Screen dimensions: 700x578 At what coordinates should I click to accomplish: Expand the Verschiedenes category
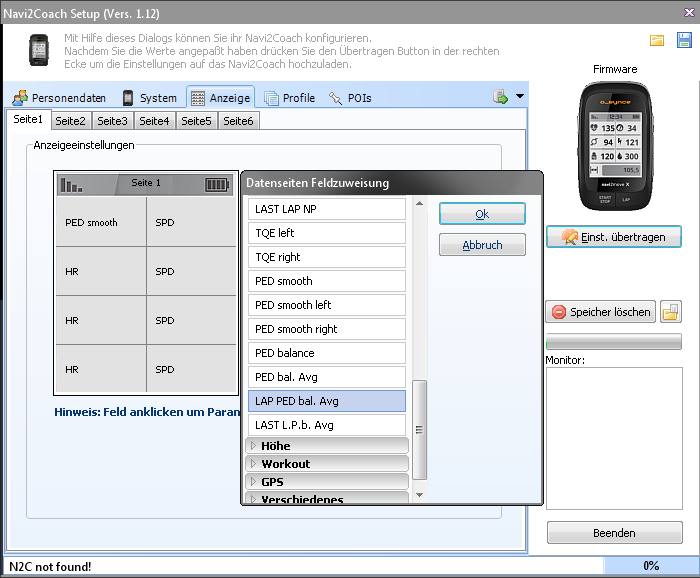(x=327, y=498)
